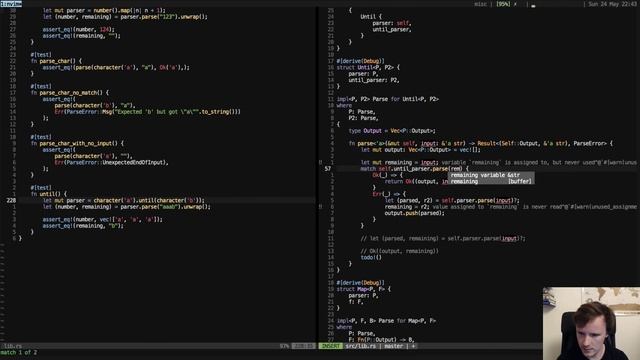The image size is (640, 360).
Task: Click the assert_eq!(remaining, "b"); line
Action: click(x=83, y=226)
